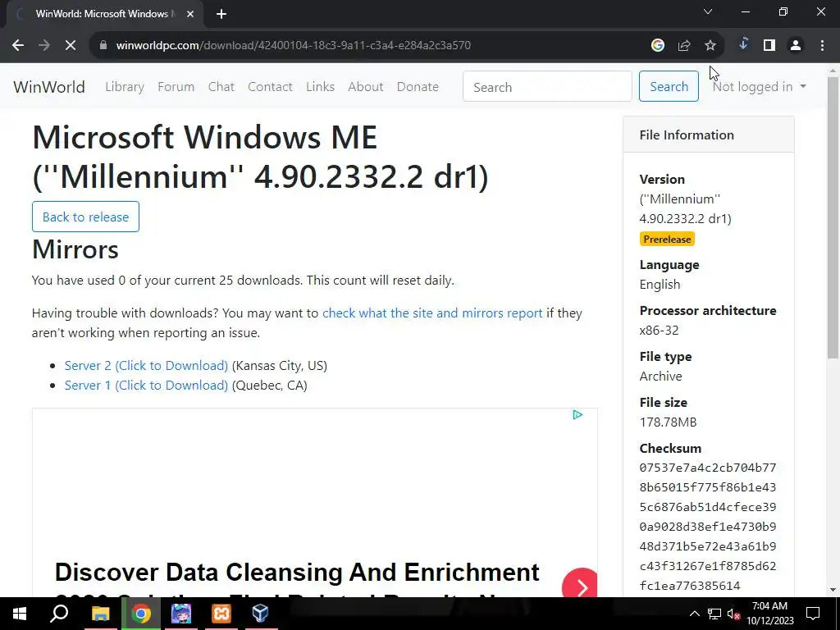Image resolution: width=840 pixels, height=630 pixels.
Task: Switch to Chrome in taskbar
Action: tap(141, 614)
